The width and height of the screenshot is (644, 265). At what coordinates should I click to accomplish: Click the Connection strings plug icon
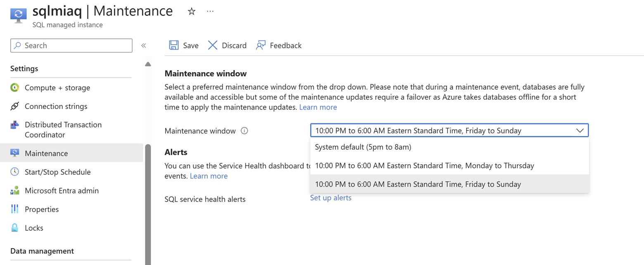(14, 106)
